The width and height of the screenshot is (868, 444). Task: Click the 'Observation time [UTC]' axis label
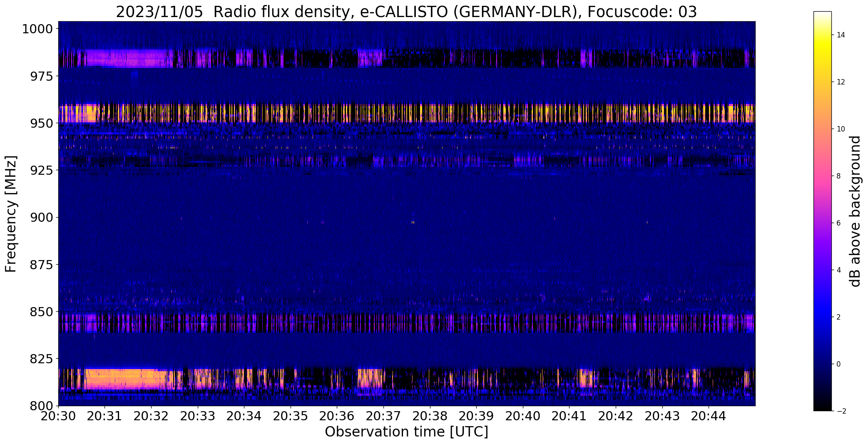coord(406,432)
